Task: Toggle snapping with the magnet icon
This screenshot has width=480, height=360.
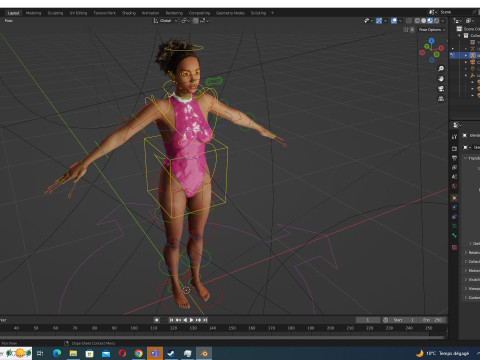Action: (x=195, y=21)
